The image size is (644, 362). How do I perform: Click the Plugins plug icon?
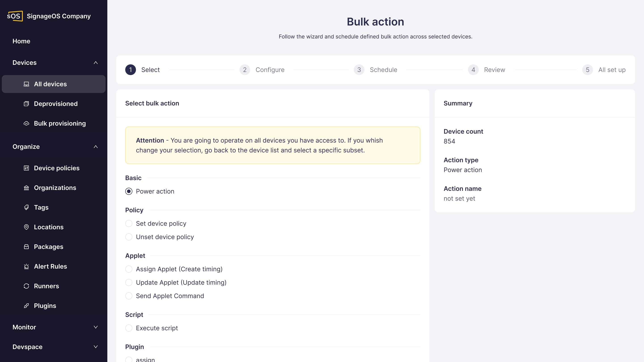pos(26,306)
